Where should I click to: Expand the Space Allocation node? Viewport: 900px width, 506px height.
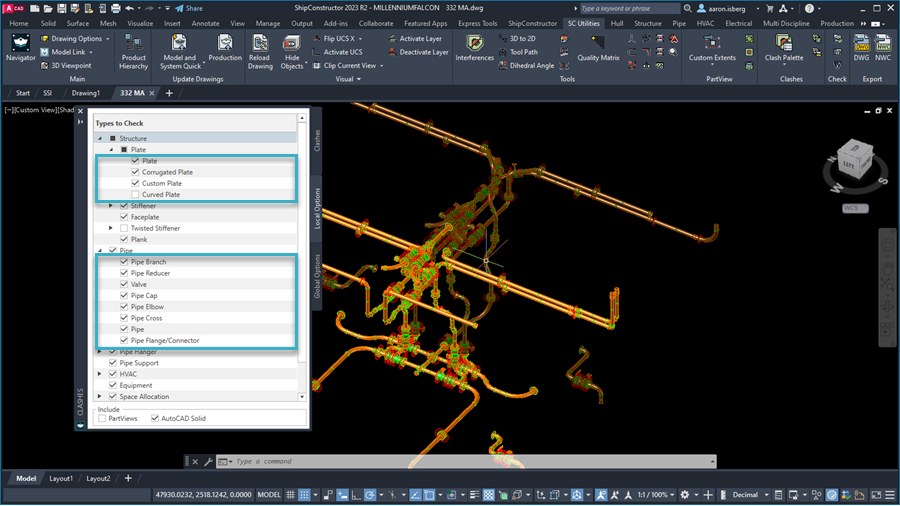100,396
